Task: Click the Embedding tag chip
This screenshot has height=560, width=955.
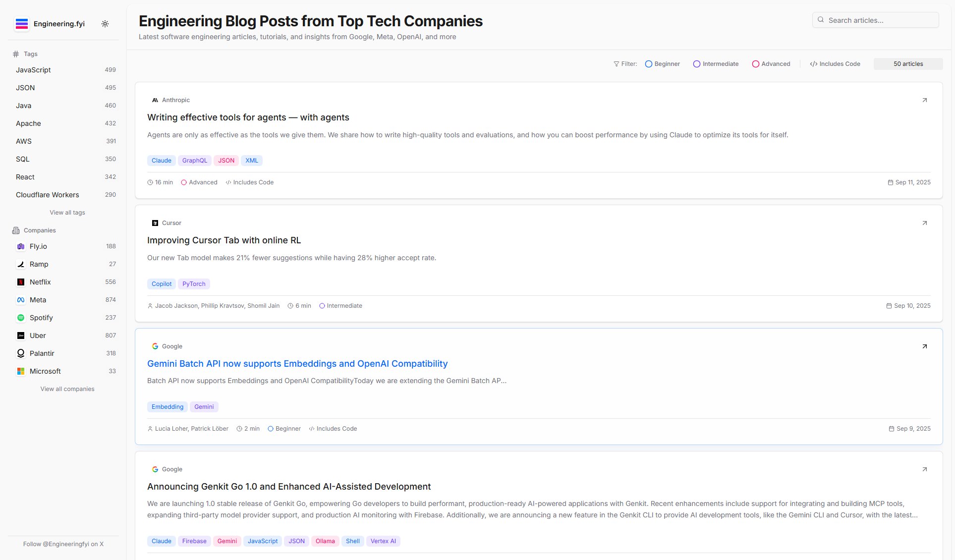Action: (168, 407)
